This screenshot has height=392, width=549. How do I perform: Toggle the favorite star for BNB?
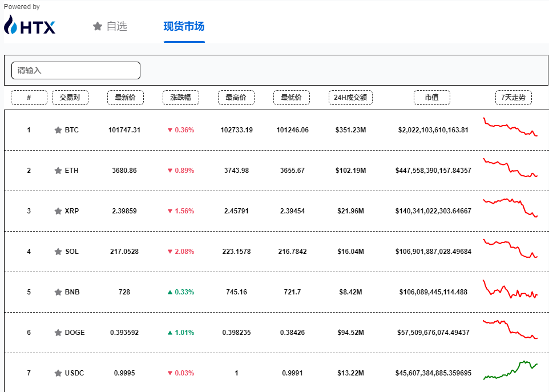tap(57, 292)
